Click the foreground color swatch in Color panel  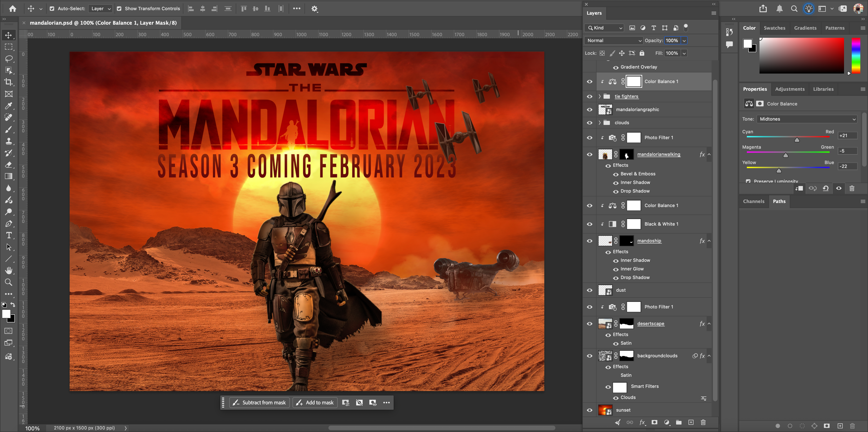(747, 43)
